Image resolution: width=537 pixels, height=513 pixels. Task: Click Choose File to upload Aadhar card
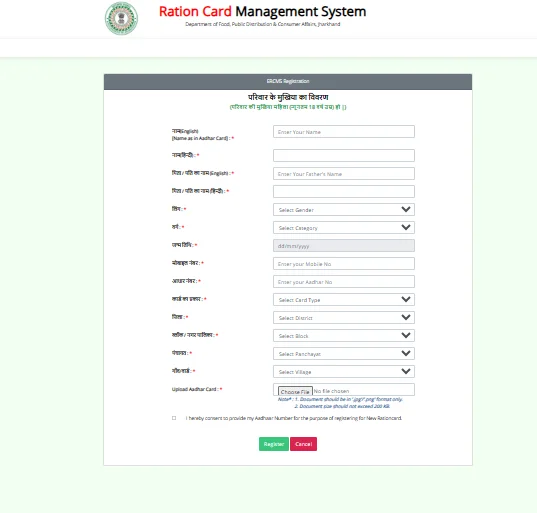(295, 391)
